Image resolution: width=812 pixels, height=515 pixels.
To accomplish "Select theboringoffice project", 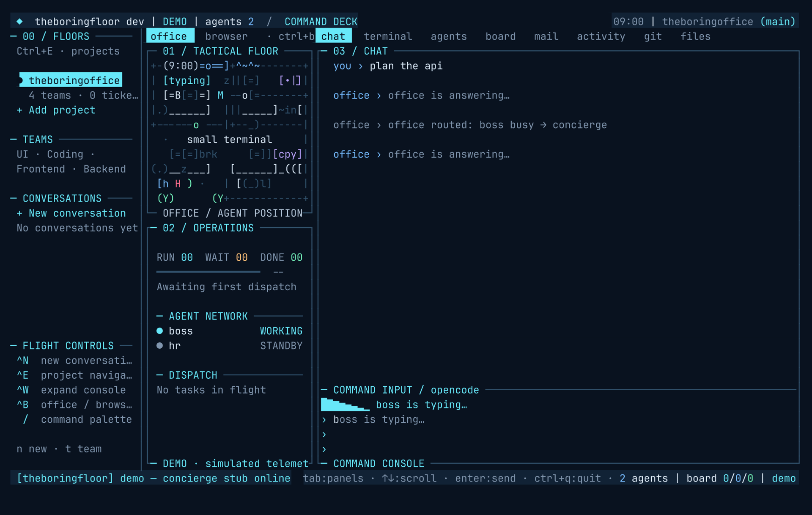I will pyautogui.click(x=71, y=80).
